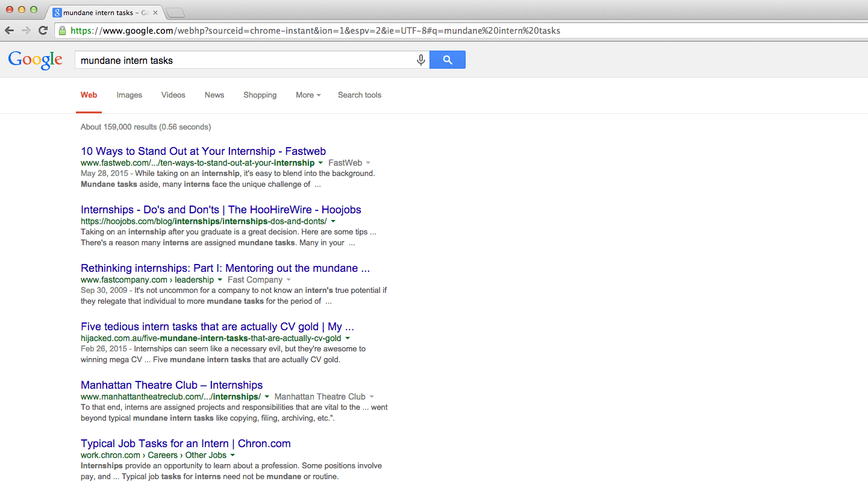The width and height of the screenshot is (868, 493).
Task: Reload the page with the refresh icon
Action: [x=43, y=30]
